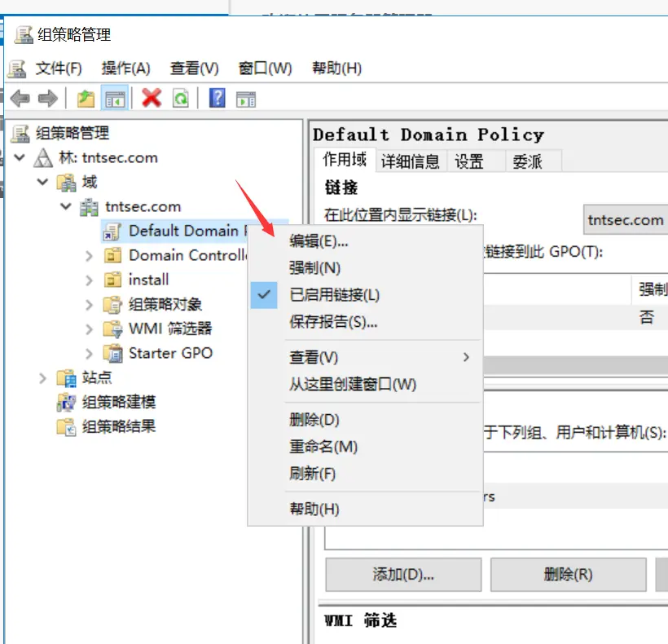Viewport: 668px width, 644px height.
Task: Choose 刷新(F) from context menu
Action: pos(365,474)
